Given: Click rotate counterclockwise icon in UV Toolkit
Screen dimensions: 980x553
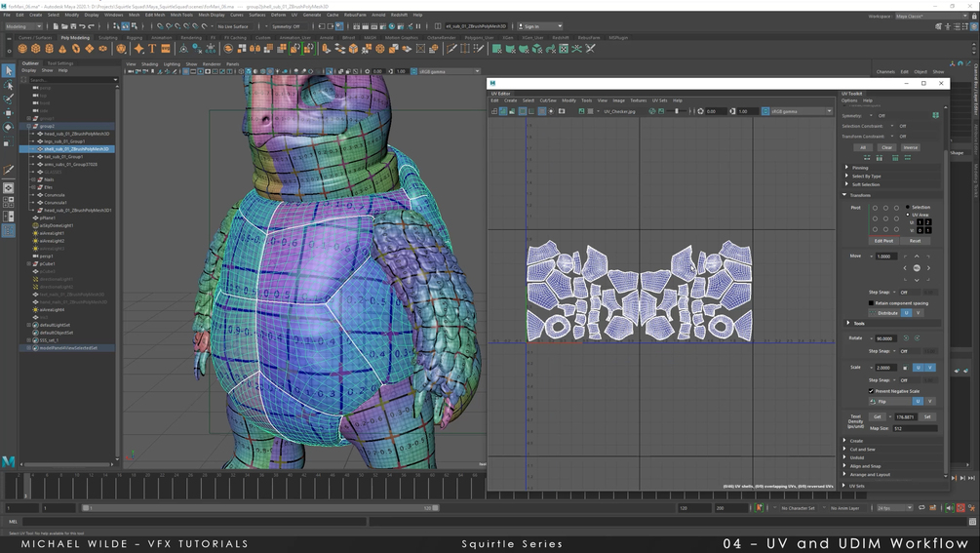Looking at the screenshot, I should (x=906, y=338).
